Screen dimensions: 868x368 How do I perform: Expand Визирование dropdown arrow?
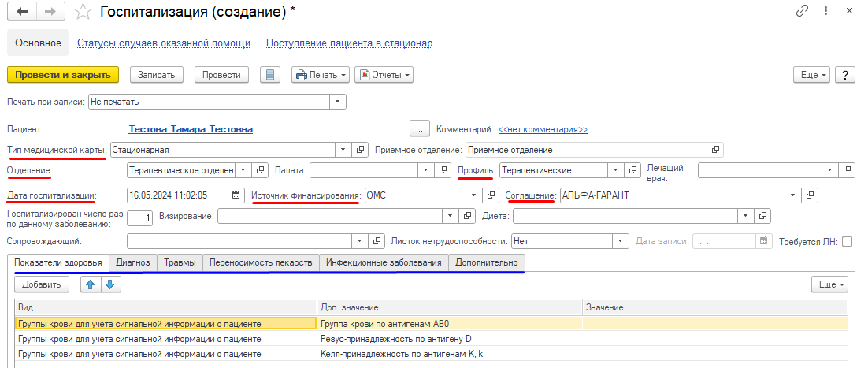[x=451, y=216]
